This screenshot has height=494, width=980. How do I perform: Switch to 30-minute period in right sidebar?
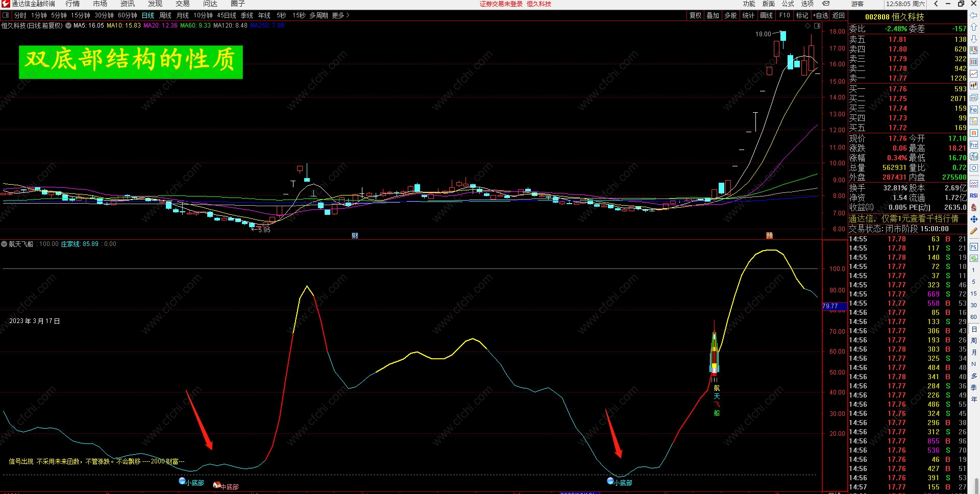(974, 305)
